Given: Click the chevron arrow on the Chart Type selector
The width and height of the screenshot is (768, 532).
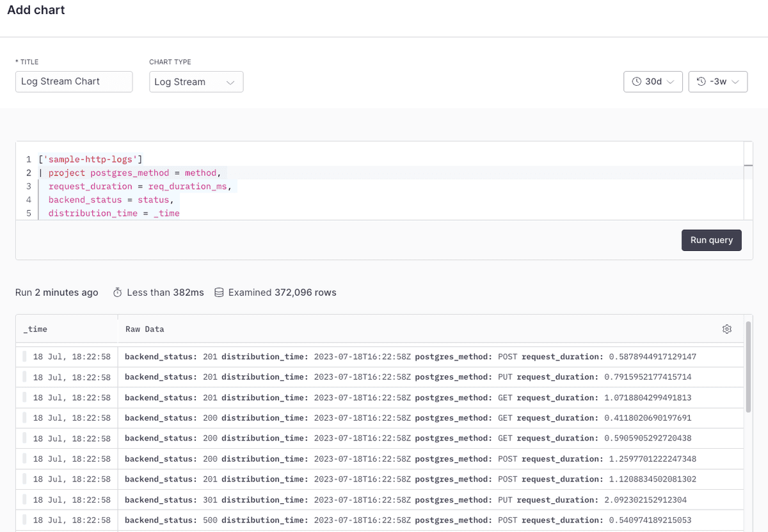Looking at the screenshot, I should point(230,81).
